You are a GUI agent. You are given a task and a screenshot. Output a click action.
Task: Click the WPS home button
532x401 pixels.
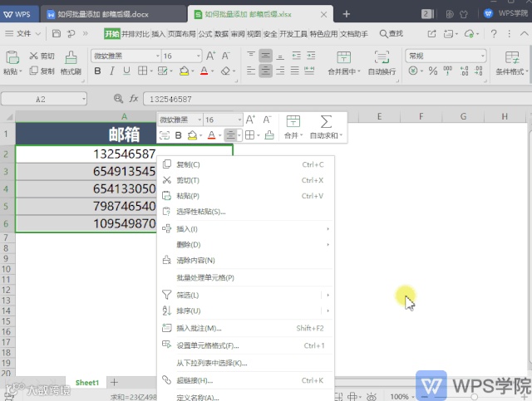pos(17,14)
